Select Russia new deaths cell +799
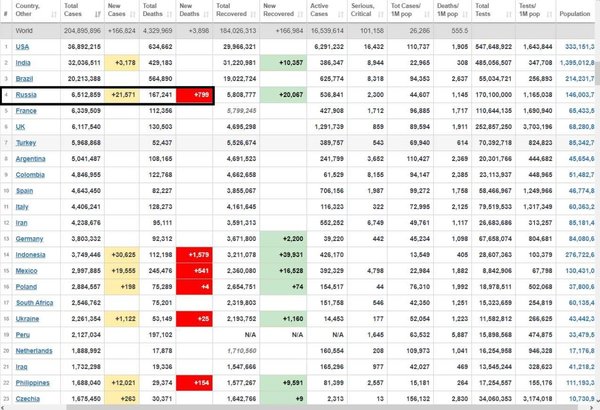The width and height of the screenshot is (600, 410). (x=194, y=95)
